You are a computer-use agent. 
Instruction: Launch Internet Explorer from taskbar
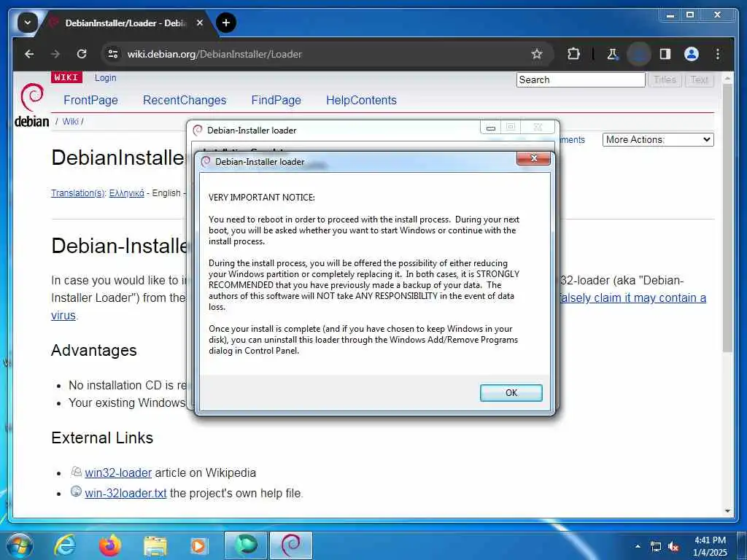(64, 545)
